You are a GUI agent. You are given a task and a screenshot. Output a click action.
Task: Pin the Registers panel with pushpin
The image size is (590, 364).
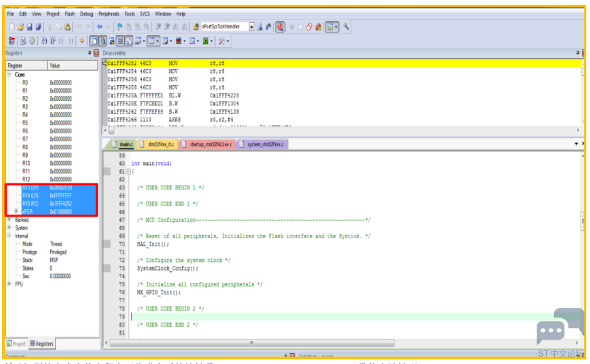pos(89,53)
